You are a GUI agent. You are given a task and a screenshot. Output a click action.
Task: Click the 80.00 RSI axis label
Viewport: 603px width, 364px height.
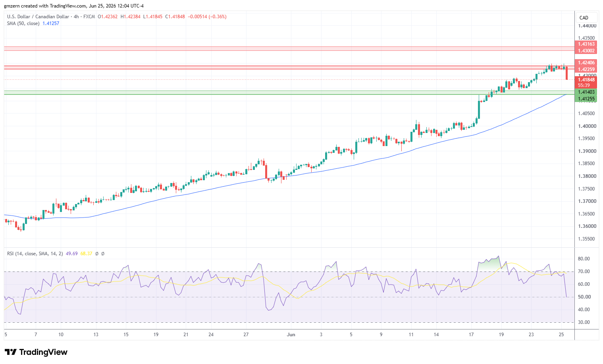click(x=584, y=259)
